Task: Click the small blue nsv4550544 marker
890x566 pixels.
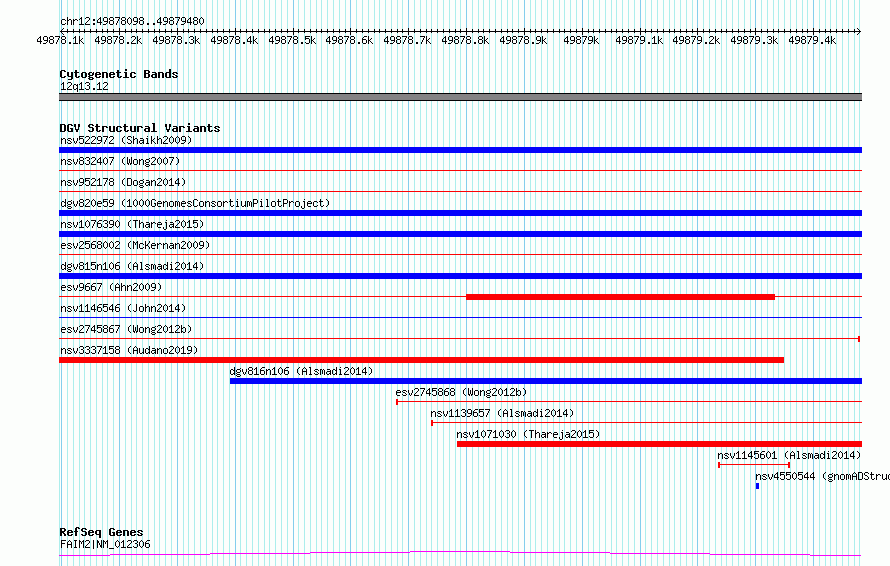Action: 757,486
